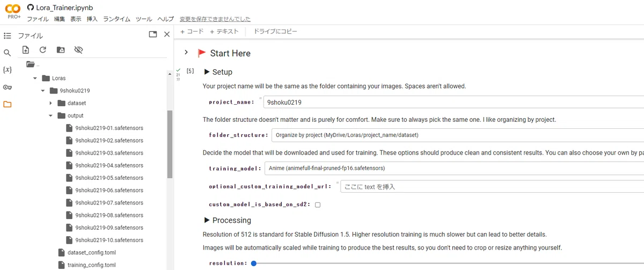Viewport: 644px width, 270px height.
Task: Select the Files folder sidebar icon
Action: (7, 104)
